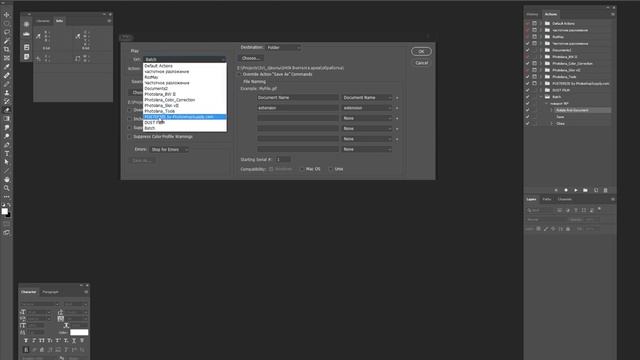640x360 pixels.
Task: Switch to the Paragraph tab
Action: pos(50,292)
